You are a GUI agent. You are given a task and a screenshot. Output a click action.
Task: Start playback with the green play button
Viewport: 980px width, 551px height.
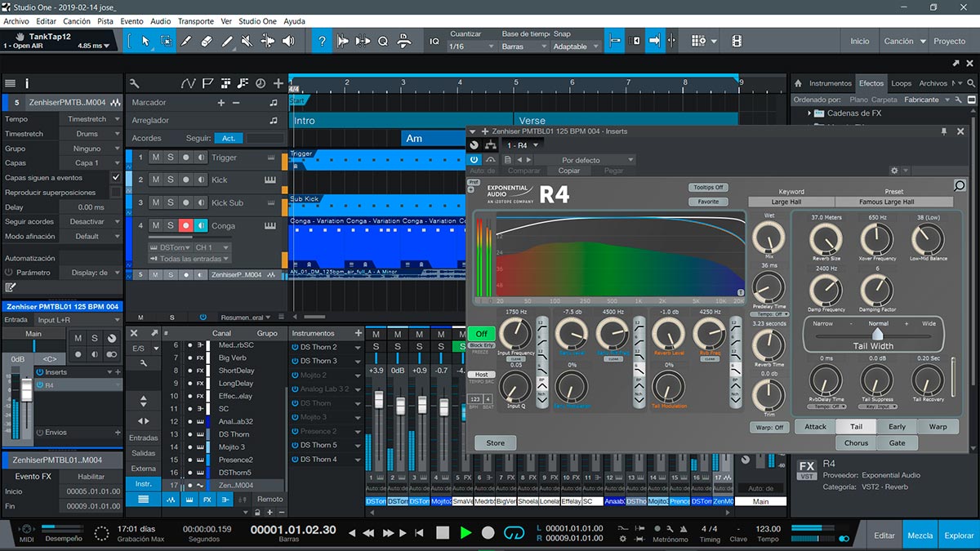(465, 532)
